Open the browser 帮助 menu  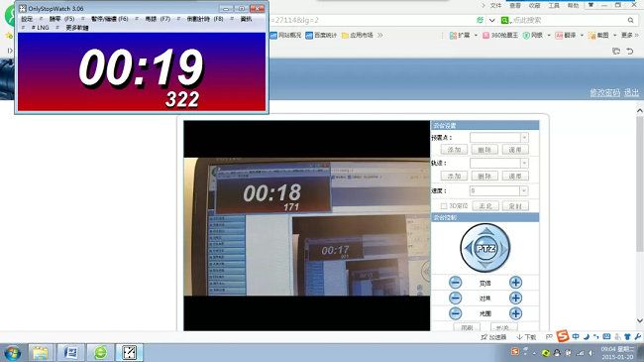tap(573, 5)
